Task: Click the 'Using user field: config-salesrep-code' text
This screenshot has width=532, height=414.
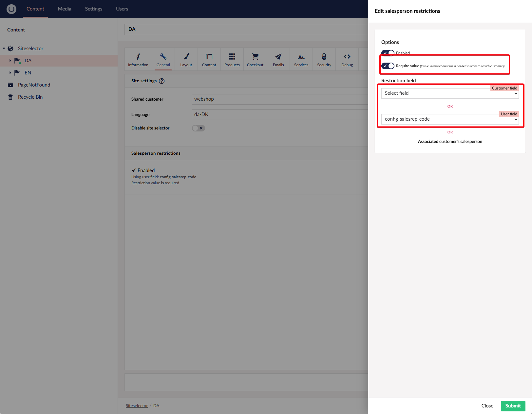Action: pos(164,177)
